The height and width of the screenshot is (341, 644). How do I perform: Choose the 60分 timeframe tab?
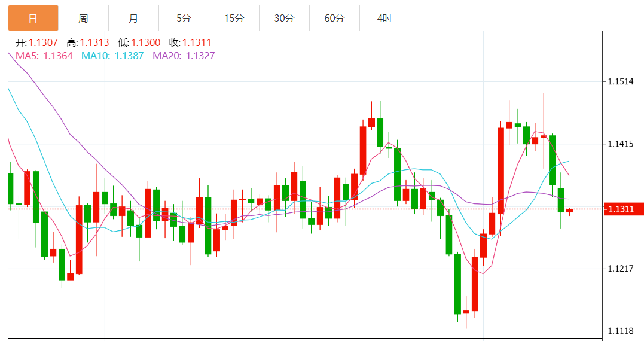[x=334, y=19]
